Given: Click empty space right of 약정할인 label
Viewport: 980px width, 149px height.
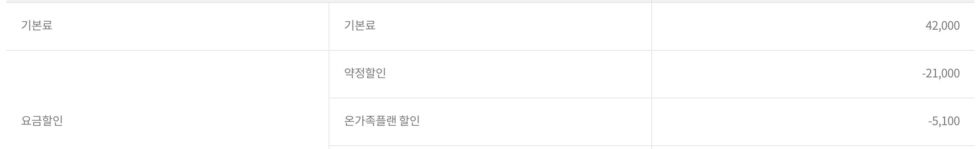Looking at the screenshot, I should click(513, 73).
